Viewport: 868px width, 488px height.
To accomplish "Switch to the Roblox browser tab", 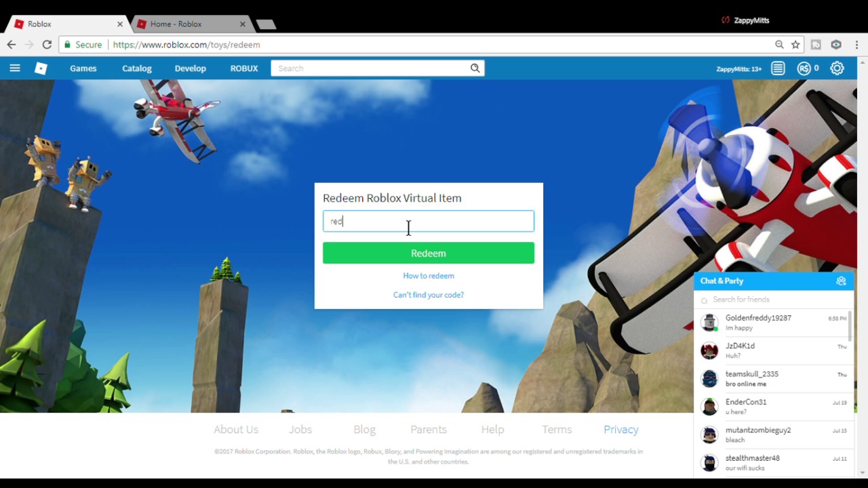I will click(x=67, y=24).
